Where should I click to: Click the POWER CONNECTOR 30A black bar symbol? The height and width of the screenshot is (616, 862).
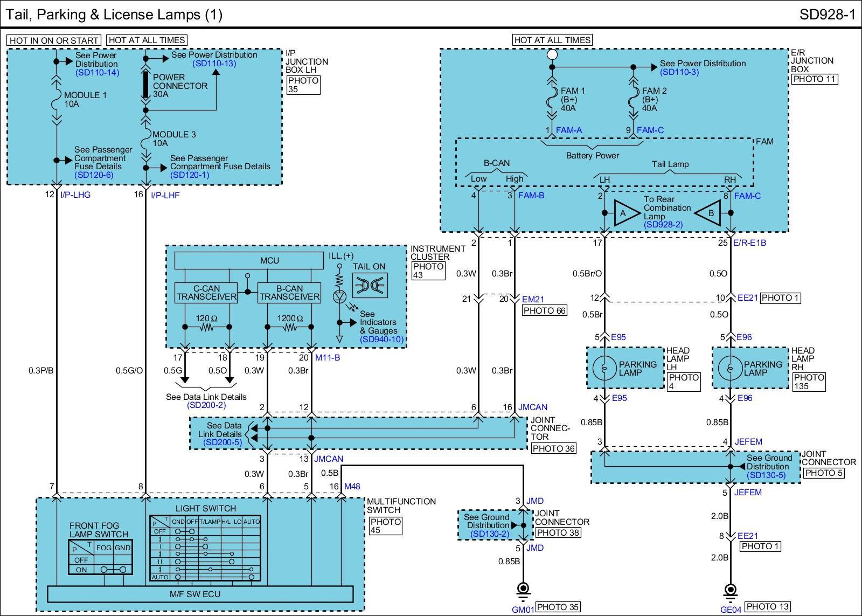145,85
